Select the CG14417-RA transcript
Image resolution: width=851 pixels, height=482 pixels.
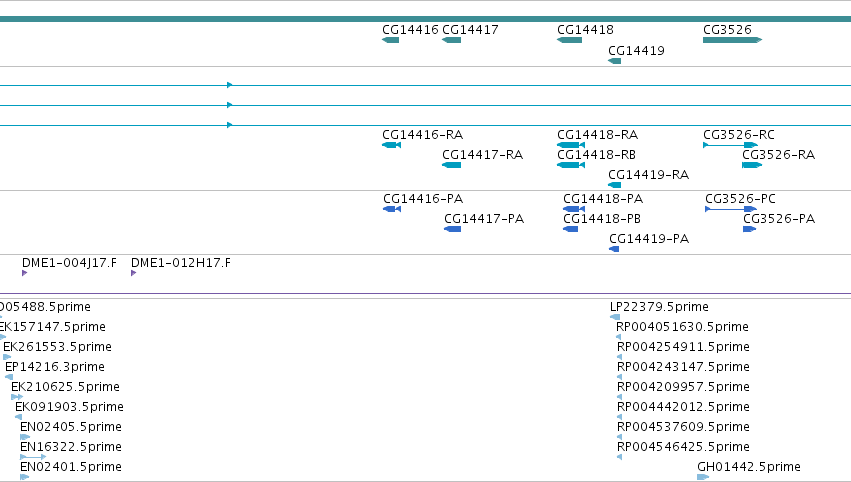[452, 165]
